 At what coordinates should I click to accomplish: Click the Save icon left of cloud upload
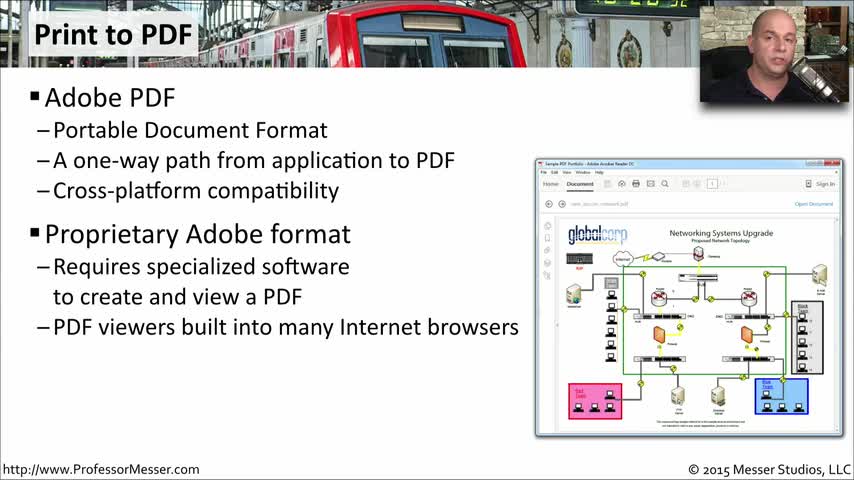[x=607, y=184]
